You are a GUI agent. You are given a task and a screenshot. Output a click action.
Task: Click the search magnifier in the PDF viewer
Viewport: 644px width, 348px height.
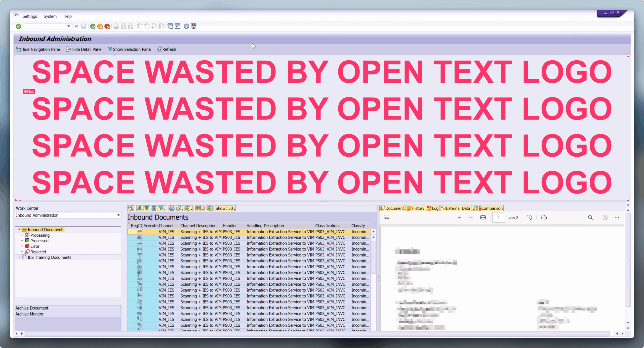(590, 217)
